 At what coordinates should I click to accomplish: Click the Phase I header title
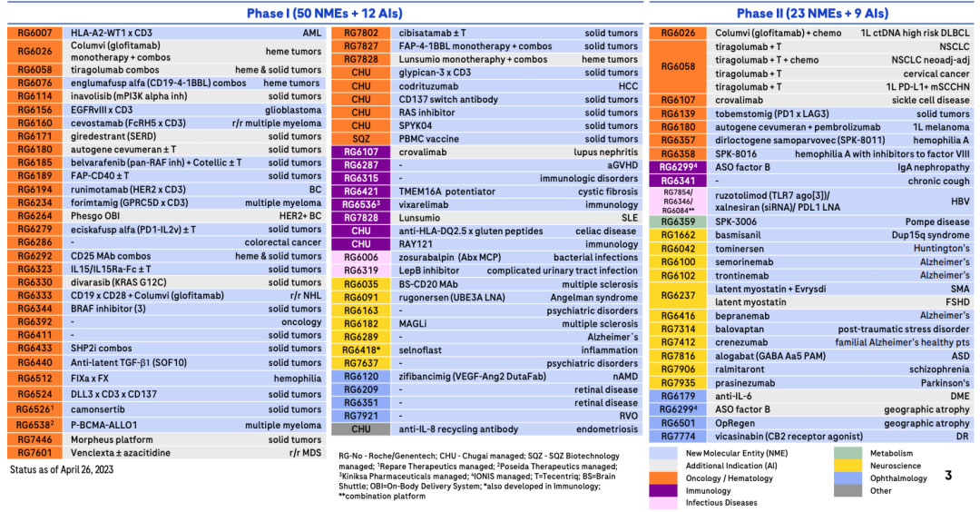[326, 14]
